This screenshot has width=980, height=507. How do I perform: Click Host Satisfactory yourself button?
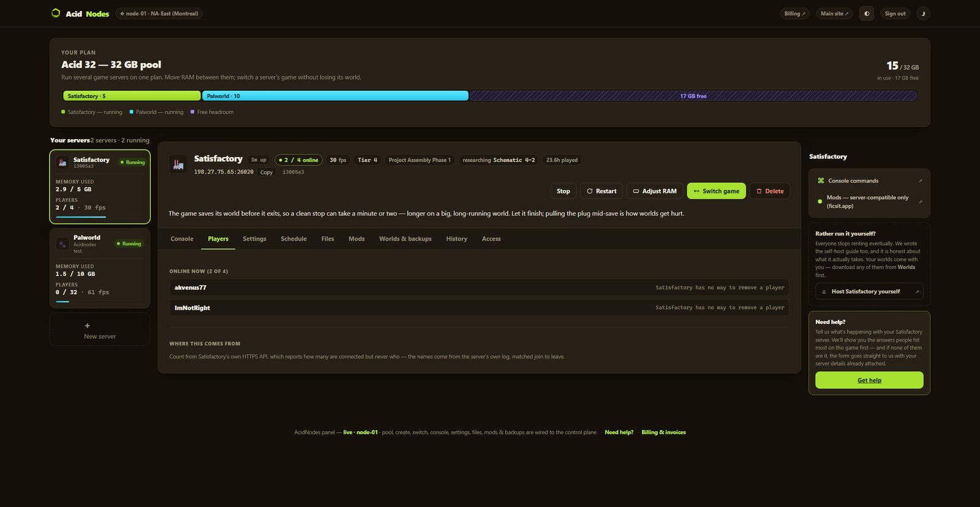pyautogui.click(x=869, y=292)
